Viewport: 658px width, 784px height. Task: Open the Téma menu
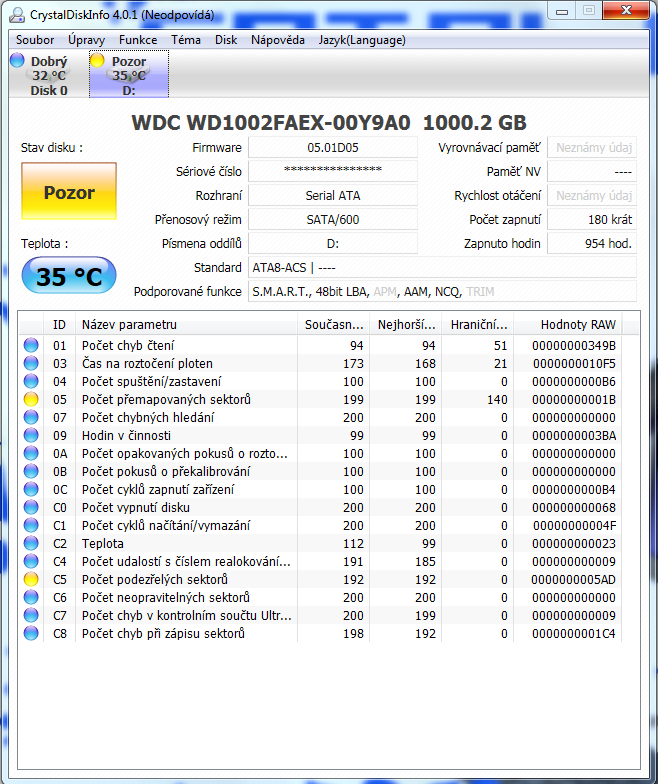pyautogui.click(x=186, y=40)
